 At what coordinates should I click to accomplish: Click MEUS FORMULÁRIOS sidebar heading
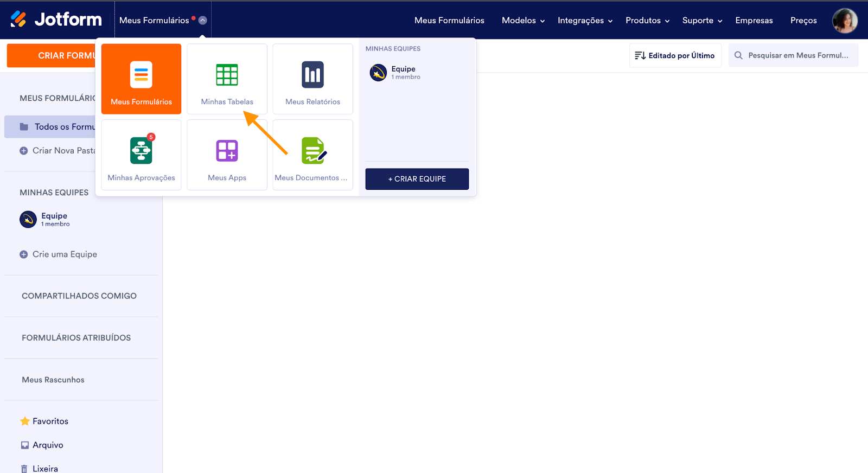58,98
